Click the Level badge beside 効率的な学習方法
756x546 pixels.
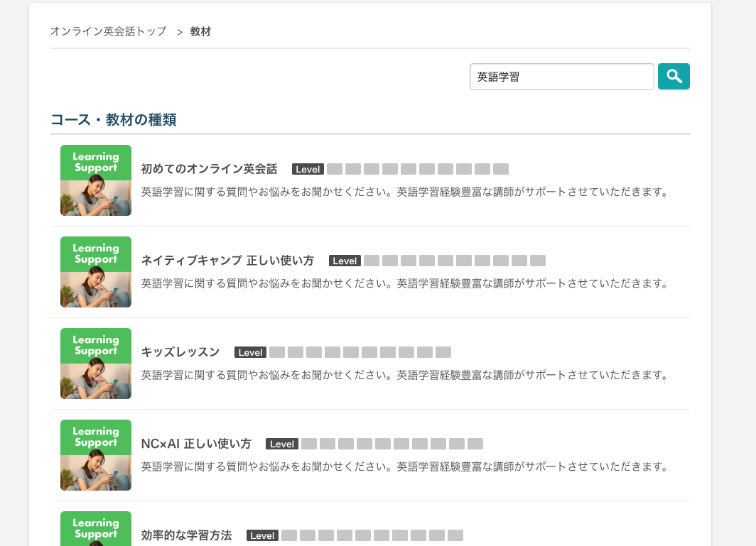262,535
